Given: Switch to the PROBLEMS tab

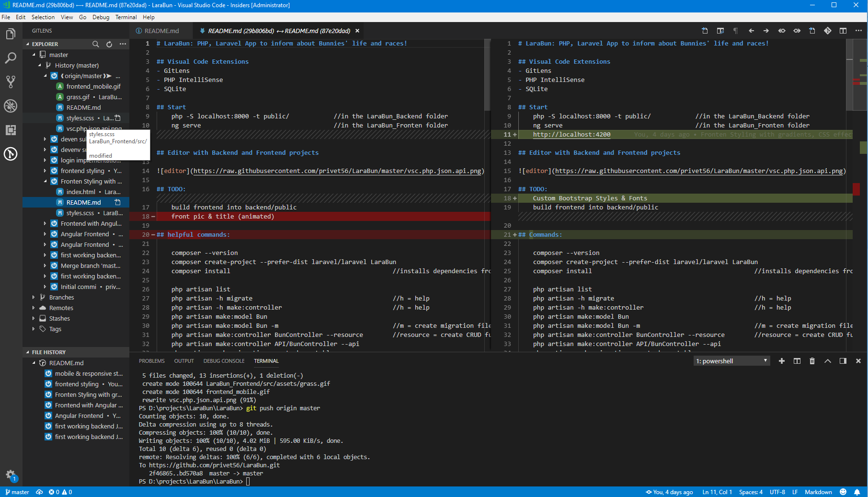Looking at the screenshot, I should pyautogui.click(x=152, y=361).
